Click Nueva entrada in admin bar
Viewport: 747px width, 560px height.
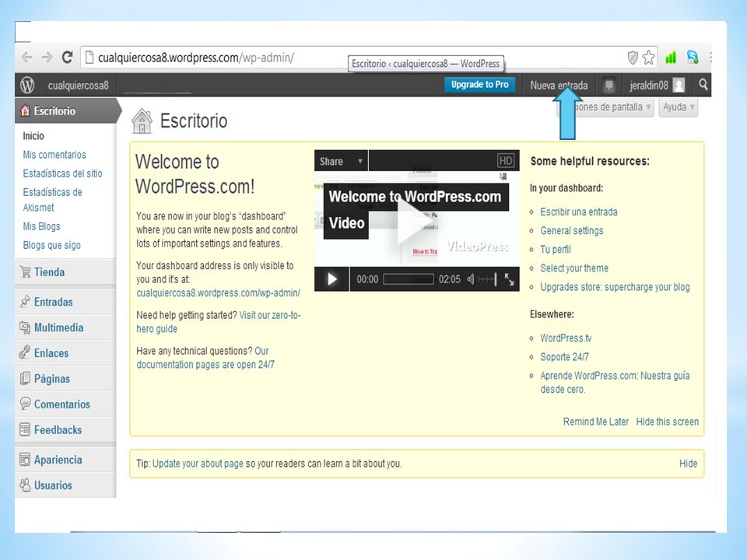click(x=559, y=86)
